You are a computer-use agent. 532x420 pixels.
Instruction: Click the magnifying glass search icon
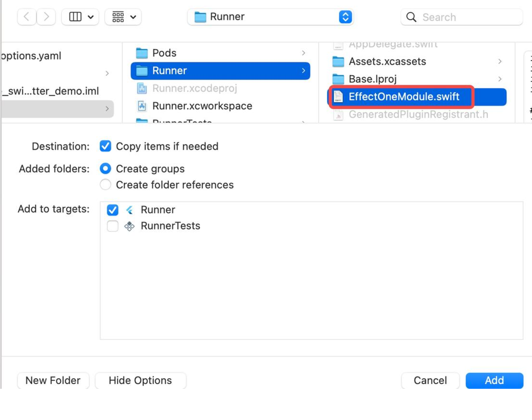tap(411, 17)
